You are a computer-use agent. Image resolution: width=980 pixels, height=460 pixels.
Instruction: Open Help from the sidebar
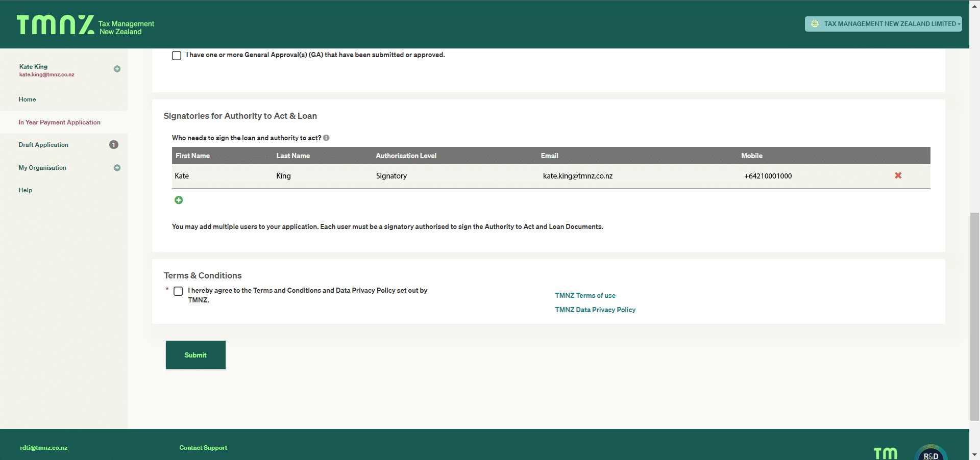pos(25,190)
